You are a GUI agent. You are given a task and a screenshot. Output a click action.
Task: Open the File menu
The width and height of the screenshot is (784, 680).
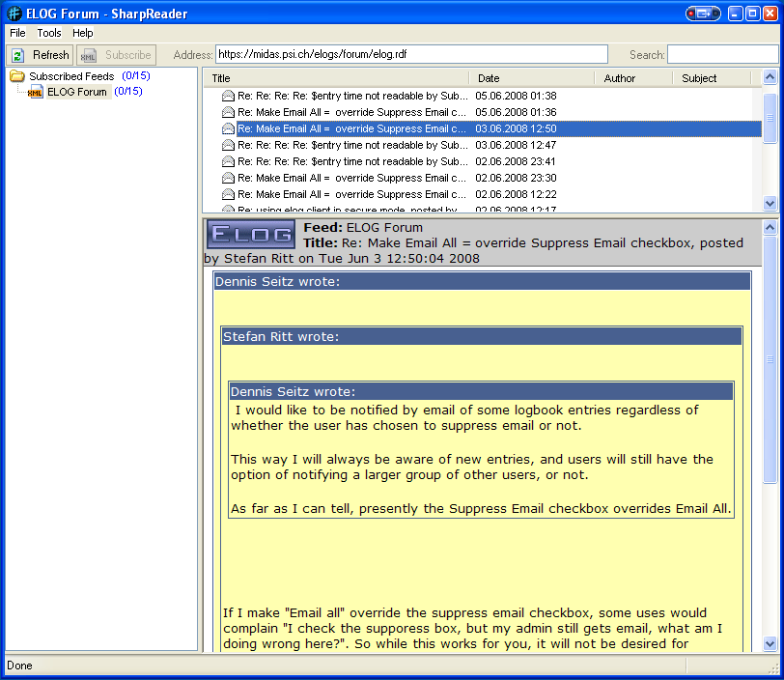(x=17, y=33)
